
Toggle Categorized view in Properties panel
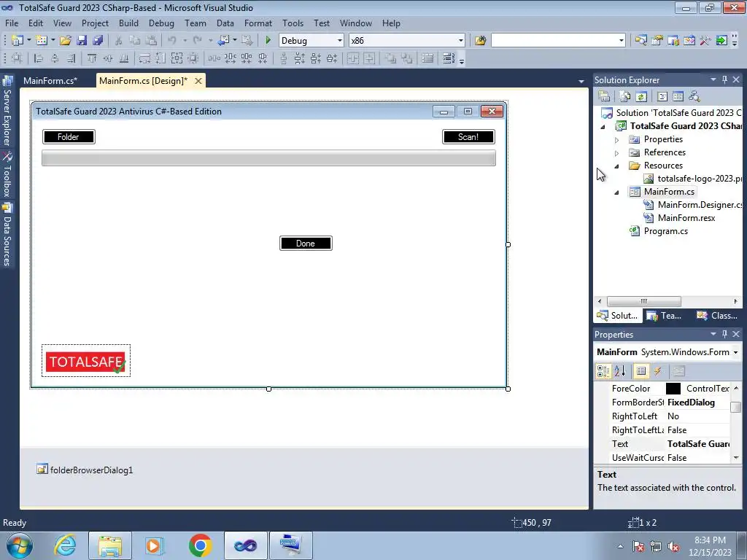point(603,371)
